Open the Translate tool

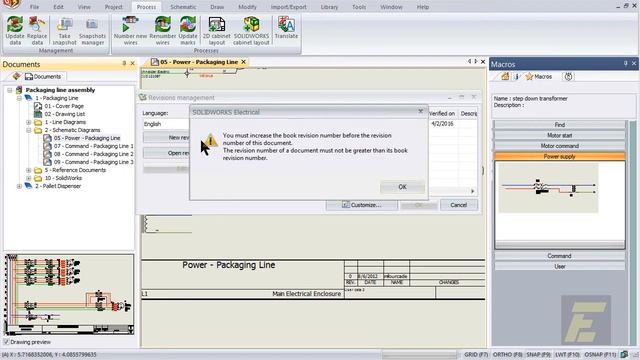pos(286,28)
